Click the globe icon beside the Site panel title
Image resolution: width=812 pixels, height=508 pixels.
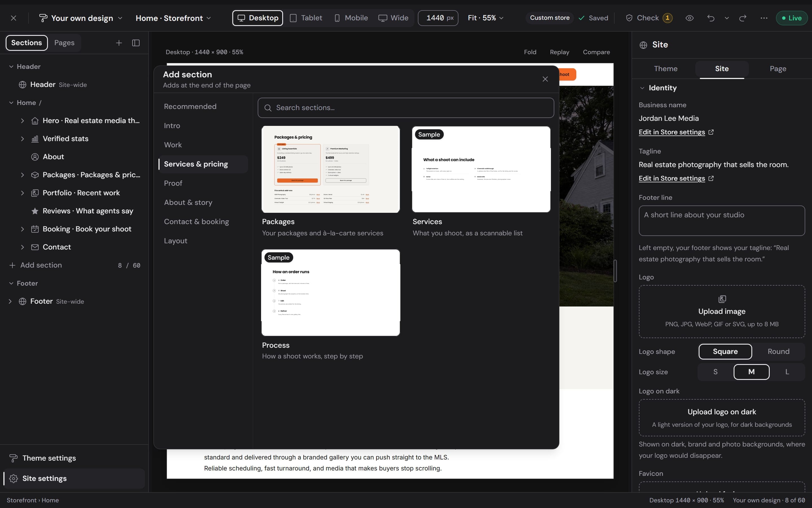643,45
